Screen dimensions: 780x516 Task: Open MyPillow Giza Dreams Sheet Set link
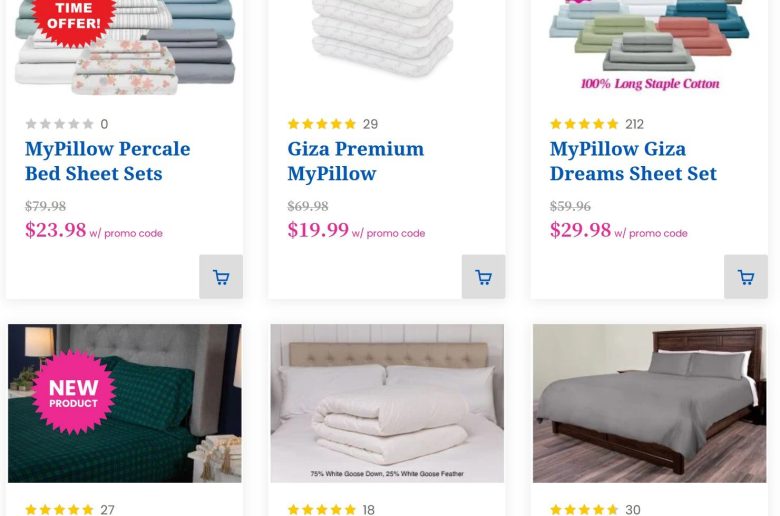tap(633, 161)
